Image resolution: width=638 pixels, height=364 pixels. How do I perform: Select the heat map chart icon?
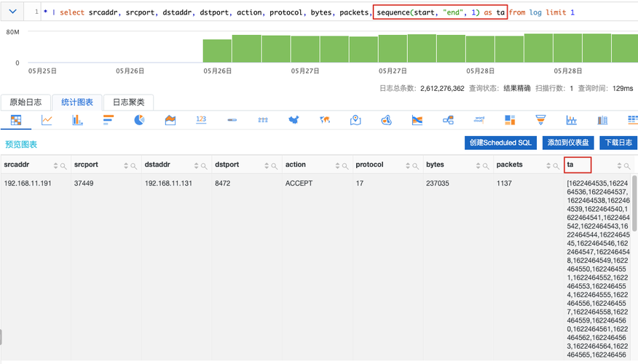pos(386,120)
